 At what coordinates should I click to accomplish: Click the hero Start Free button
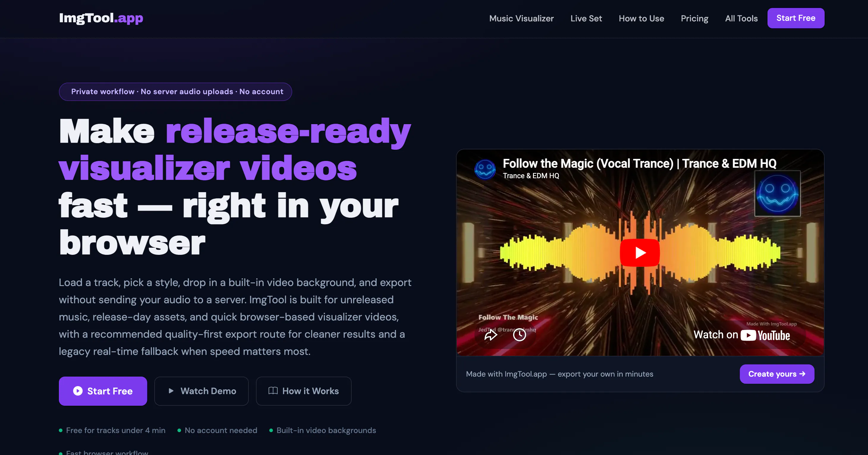[x=103, y=391]
